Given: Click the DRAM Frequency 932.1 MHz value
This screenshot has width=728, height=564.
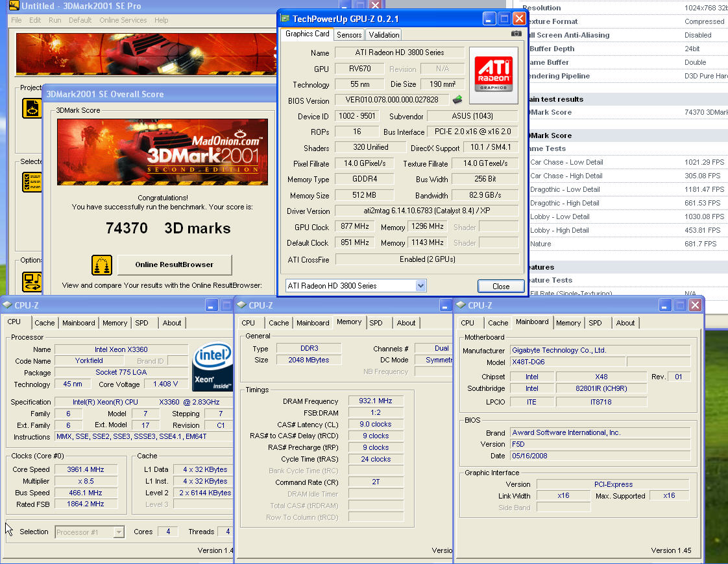Looking at the screenshot, I should click(376, 401).
